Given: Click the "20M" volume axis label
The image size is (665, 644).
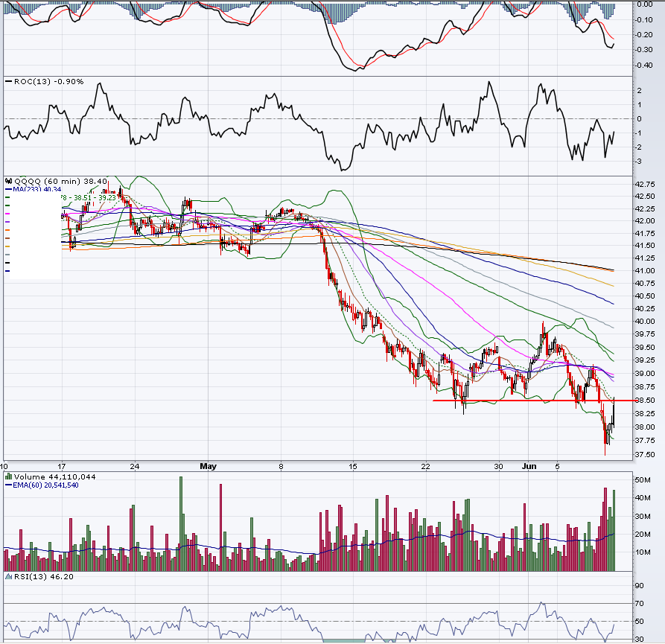Looking at the screenshot, I should coord(643,535).
